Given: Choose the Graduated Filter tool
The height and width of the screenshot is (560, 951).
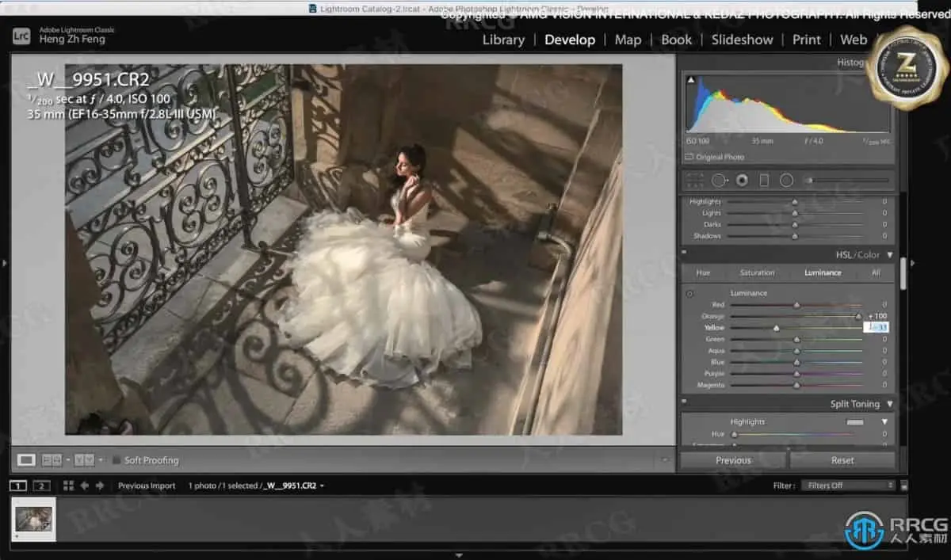Looking at the screenshot, I should [764, 181].
